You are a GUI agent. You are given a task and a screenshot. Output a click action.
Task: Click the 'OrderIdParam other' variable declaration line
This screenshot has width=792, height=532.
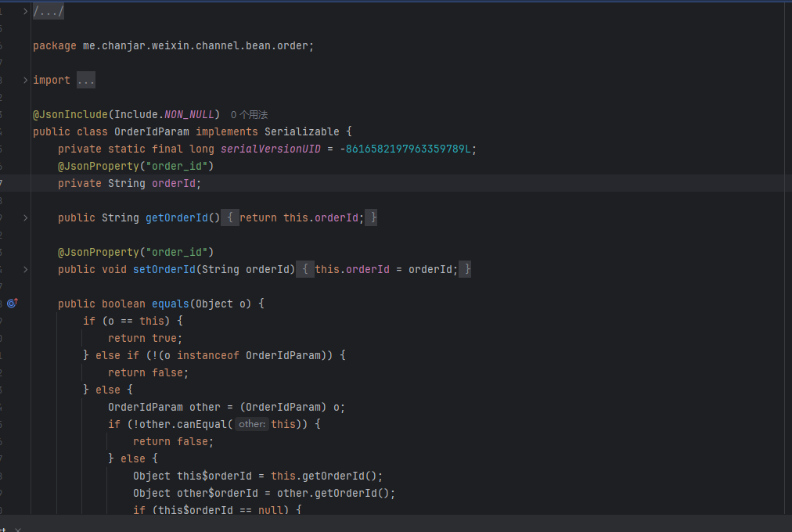(226, 407)
